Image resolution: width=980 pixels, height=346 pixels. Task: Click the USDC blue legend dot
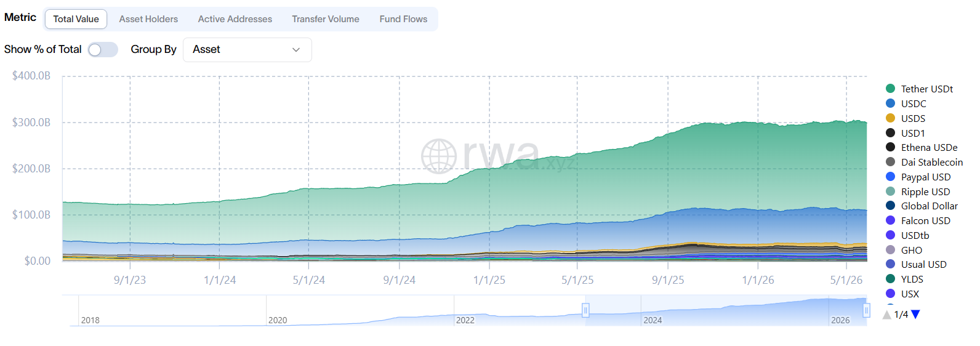coord(890,103)
